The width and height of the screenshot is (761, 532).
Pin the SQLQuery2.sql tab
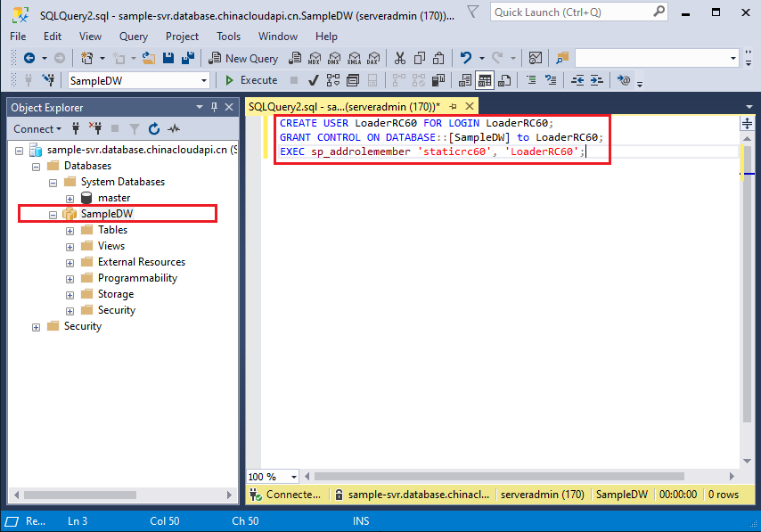point(453,106)
